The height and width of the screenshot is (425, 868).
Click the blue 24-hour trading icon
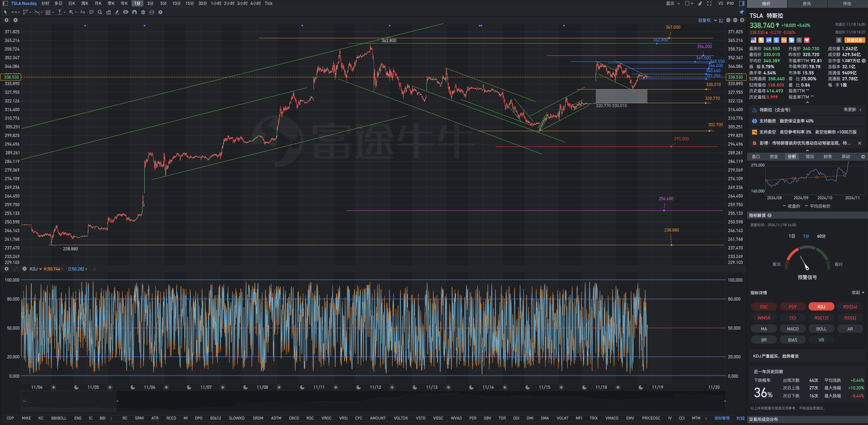(x=769, y=40)
